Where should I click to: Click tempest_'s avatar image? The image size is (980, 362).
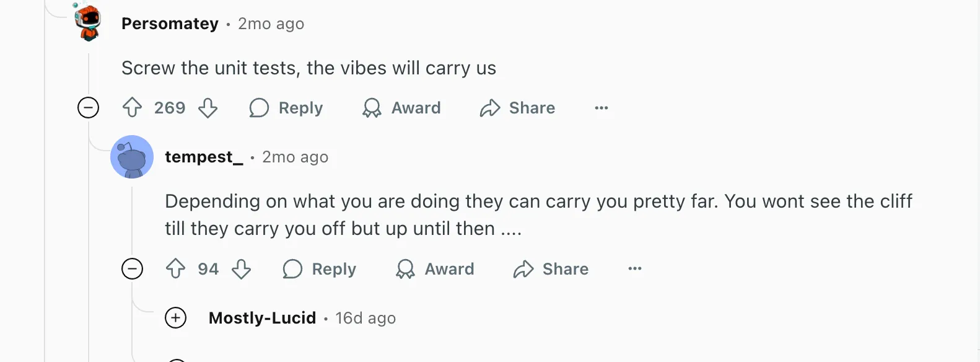tap(132, 157)
